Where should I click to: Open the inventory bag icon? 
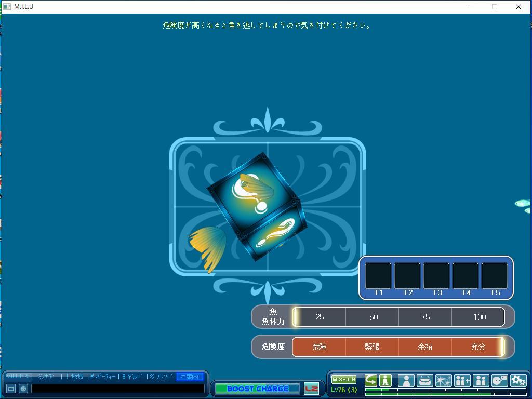tap(424, 381)
